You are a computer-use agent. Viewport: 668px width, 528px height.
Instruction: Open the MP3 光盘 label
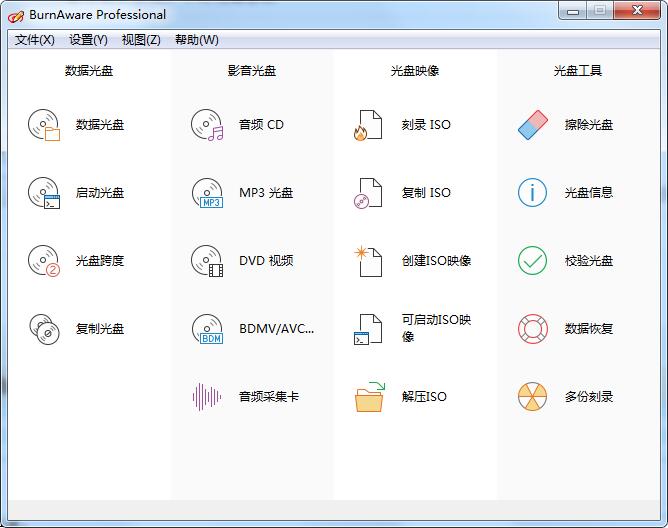266,193
